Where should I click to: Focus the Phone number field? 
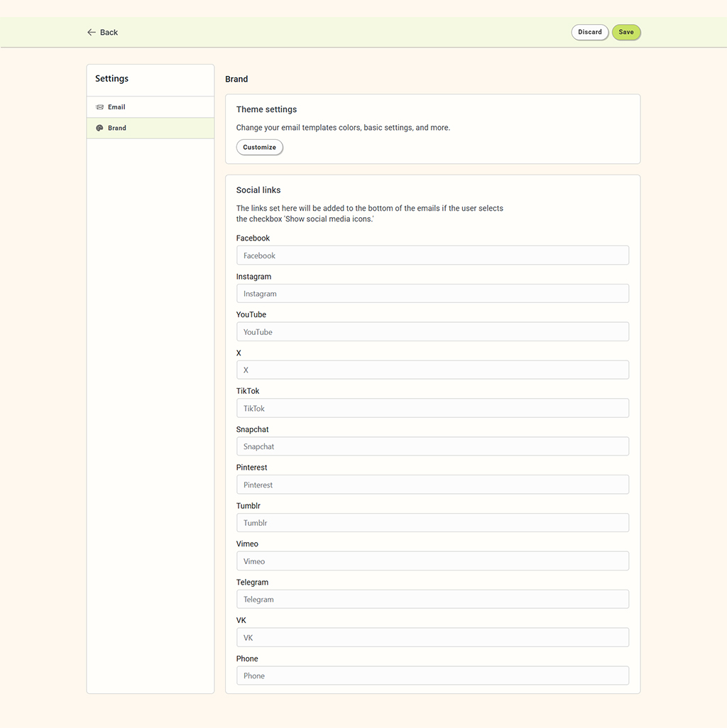click(432, 676)
